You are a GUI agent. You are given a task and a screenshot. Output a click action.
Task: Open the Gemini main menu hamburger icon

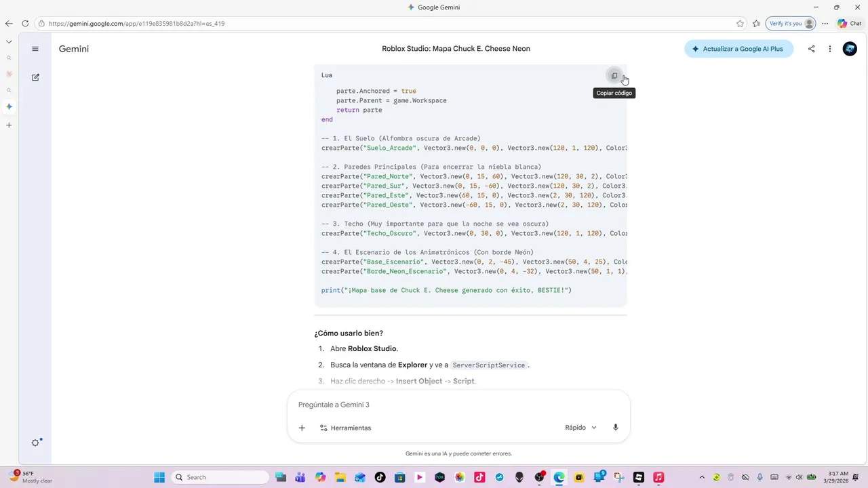click(x=35, y=49)
